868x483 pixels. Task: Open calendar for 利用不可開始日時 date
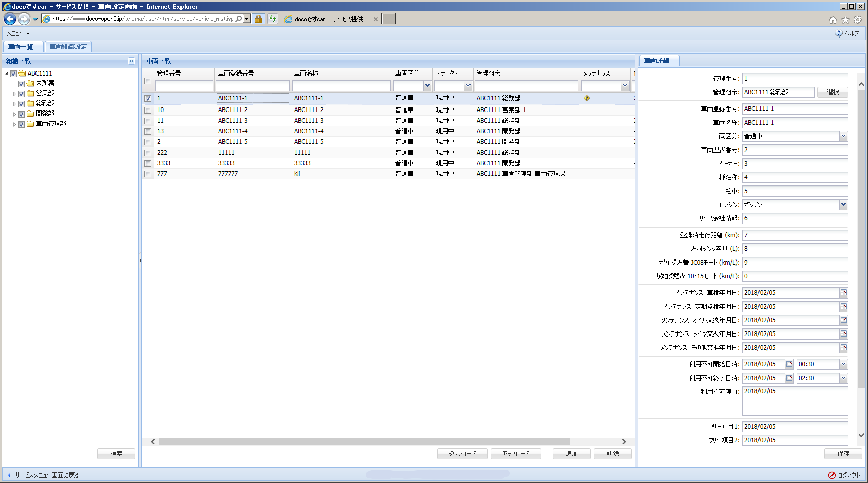[x=789, y=364]
